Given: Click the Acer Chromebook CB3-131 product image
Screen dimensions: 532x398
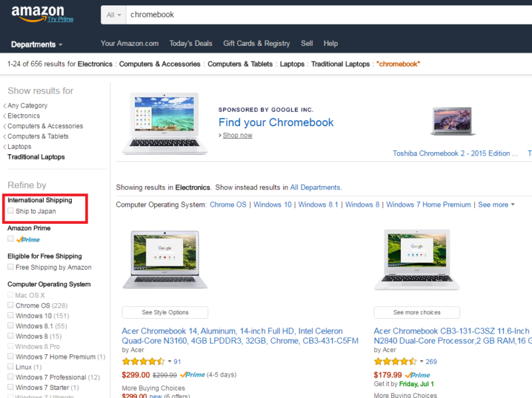Looking at the screenshot, I should [417, 260].
